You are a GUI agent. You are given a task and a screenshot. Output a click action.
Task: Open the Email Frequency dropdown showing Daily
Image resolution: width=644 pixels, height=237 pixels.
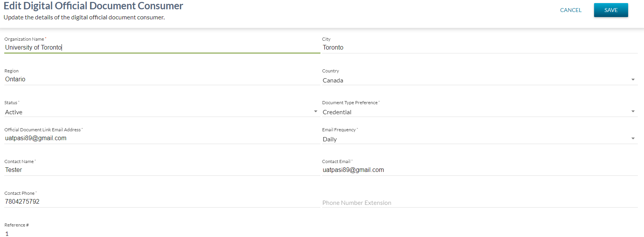coord(475,139)
